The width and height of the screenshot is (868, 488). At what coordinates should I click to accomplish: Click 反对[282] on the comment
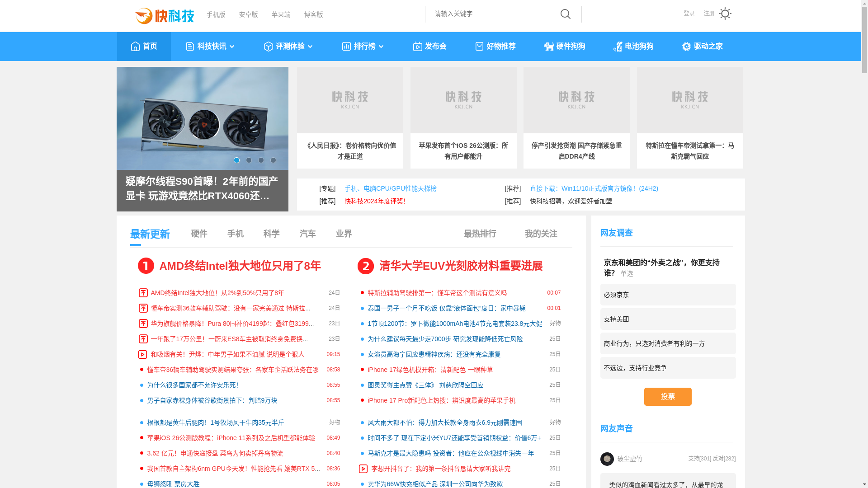[724, 459]
